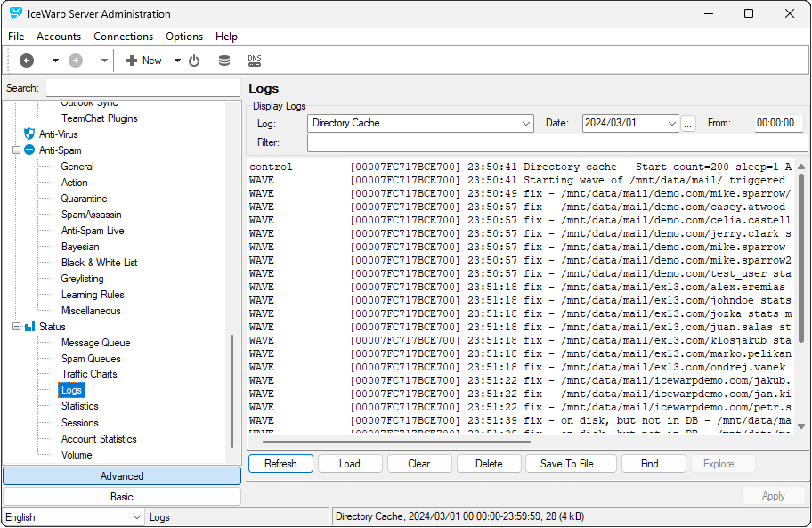This screenshot has width=812, height=528.
Task: Click the Back navigation arrow icon
Action: click(27, 61)
